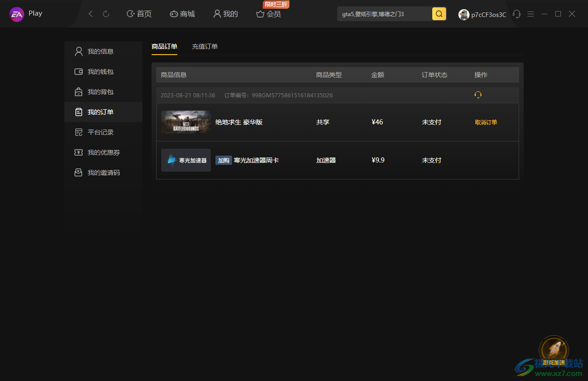
Task: Click order number 99BGM5775861516184135026
Action: point(292,95)
